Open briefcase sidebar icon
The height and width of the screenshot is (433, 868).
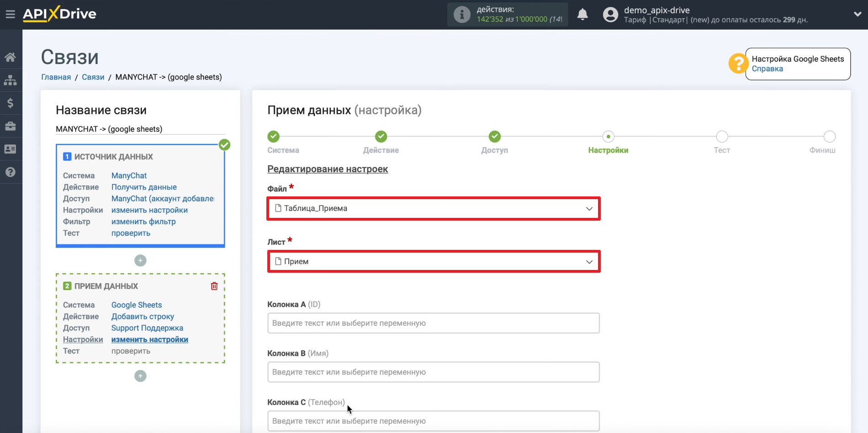10,126
